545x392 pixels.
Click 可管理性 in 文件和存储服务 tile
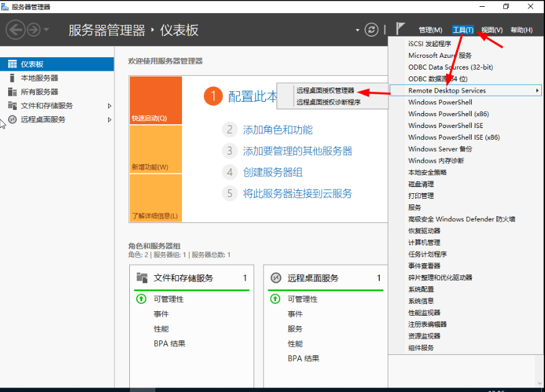pyautogui.click(x=168, y=299)
